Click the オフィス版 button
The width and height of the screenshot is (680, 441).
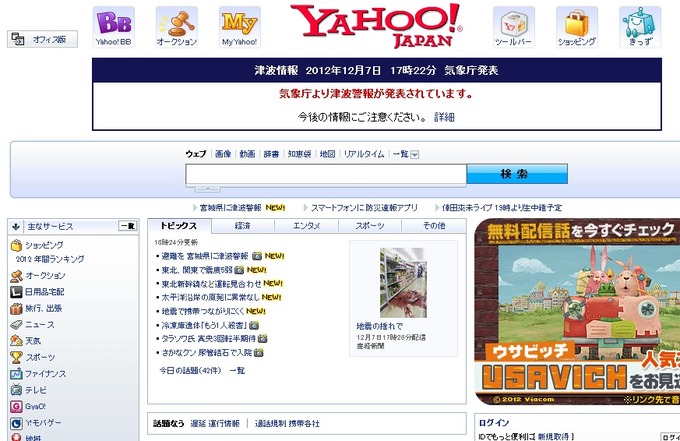tap(42, 39)
